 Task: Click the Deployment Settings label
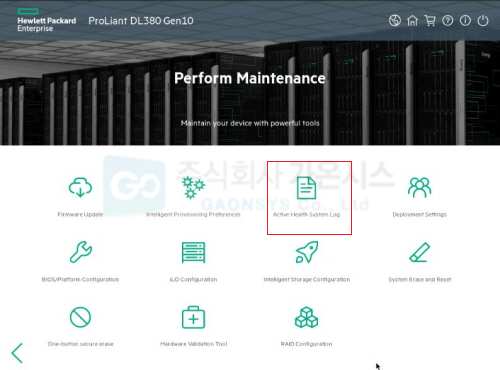coord(420,214)
